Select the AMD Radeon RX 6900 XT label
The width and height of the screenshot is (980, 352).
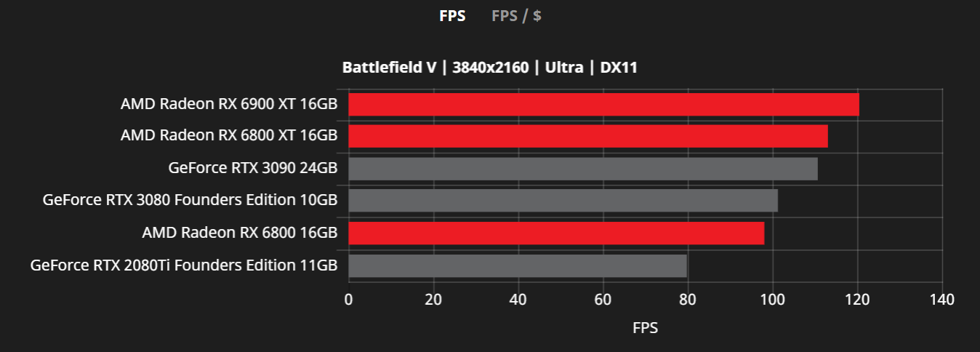click(x=229, y=105)
